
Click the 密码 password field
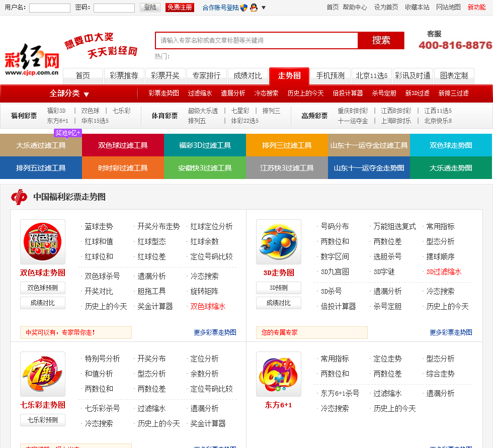point(114,8)
